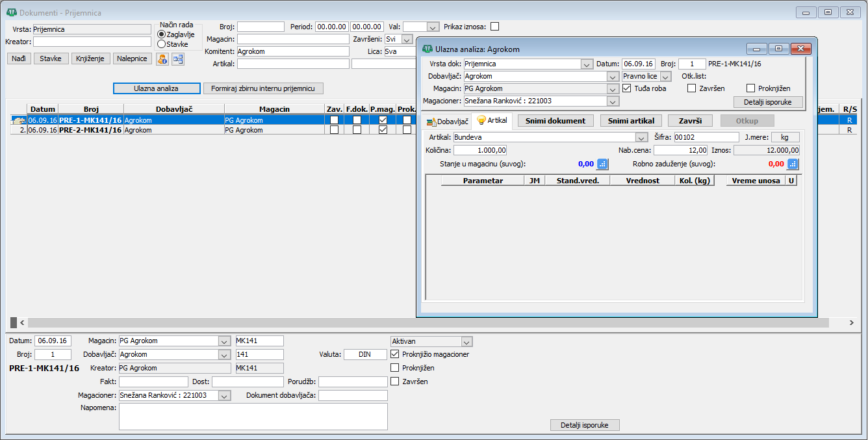Viewport: 868px width, 440px height.
Task: Click the Ulazna analiza window title icon
Action: [x=427, y=49]
